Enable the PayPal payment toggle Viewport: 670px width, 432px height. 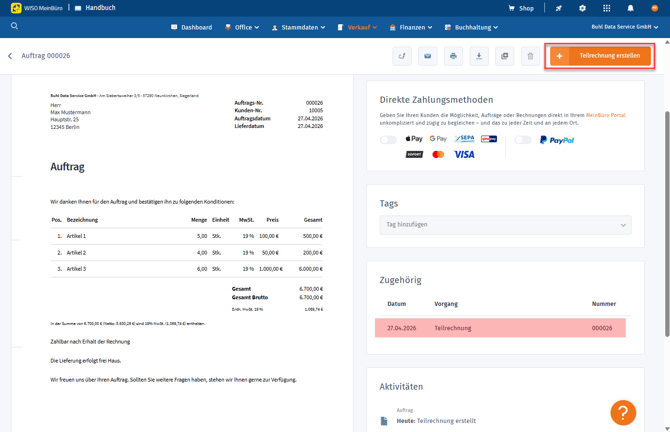523,140
